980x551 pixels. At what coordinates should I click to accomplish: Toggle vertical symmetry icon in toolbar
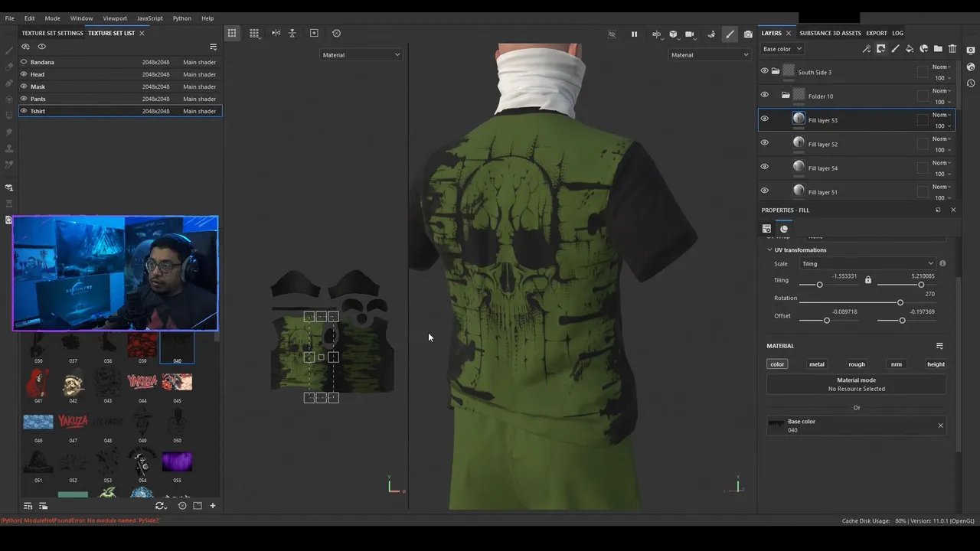(x=292, y=33)
